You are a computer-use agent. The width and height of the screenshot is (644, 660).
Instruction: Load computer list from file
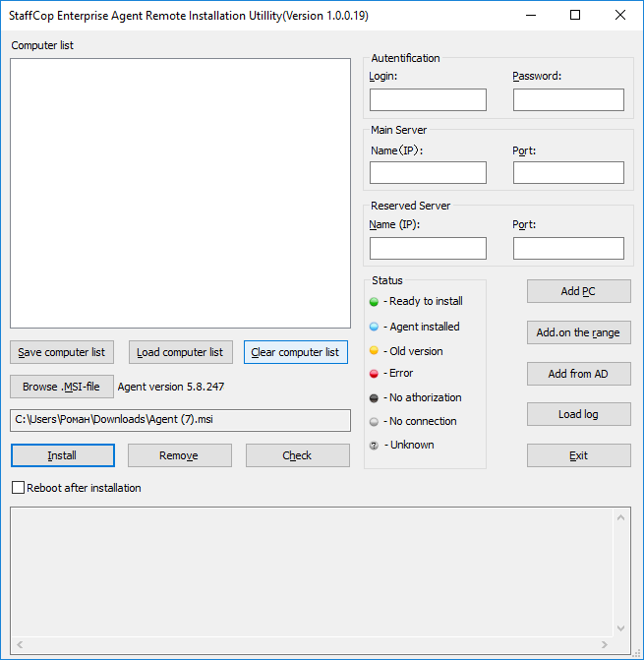click(x=180, y=352)
